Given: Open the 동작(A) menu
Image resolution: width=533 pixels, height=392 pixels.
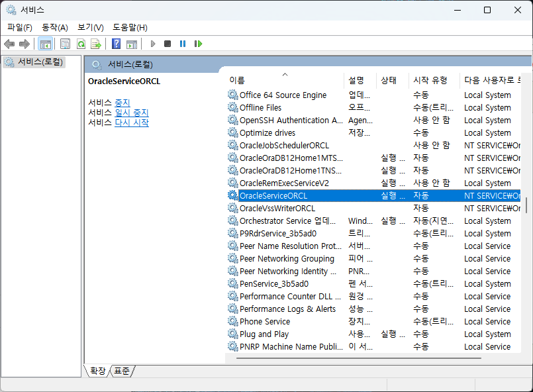Looking at the screenshot, I should tap(55, 28).
